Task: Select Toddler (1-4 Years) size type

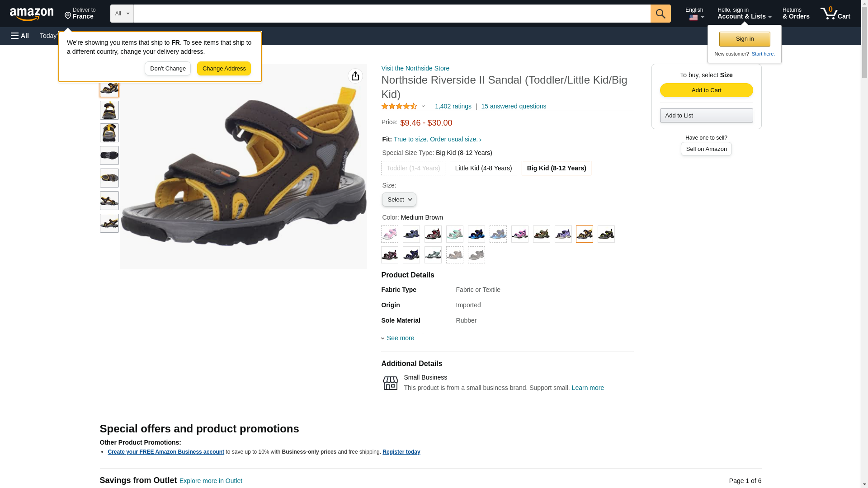Action: pos(413,168)
